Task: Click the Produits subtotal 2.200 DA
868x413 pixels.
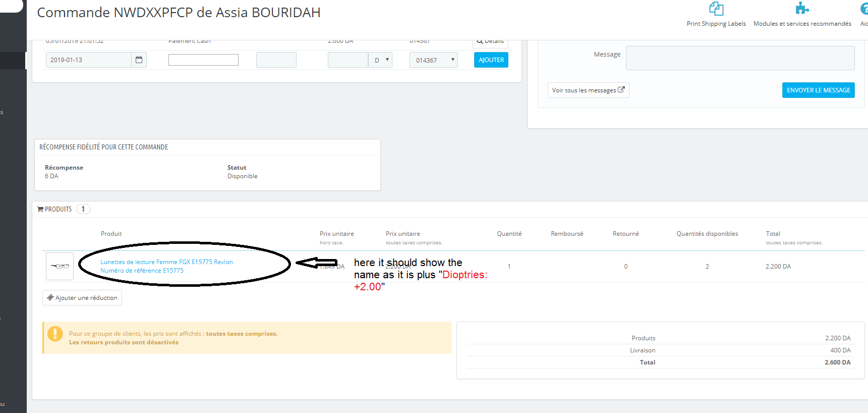Action: pos(838,338)
